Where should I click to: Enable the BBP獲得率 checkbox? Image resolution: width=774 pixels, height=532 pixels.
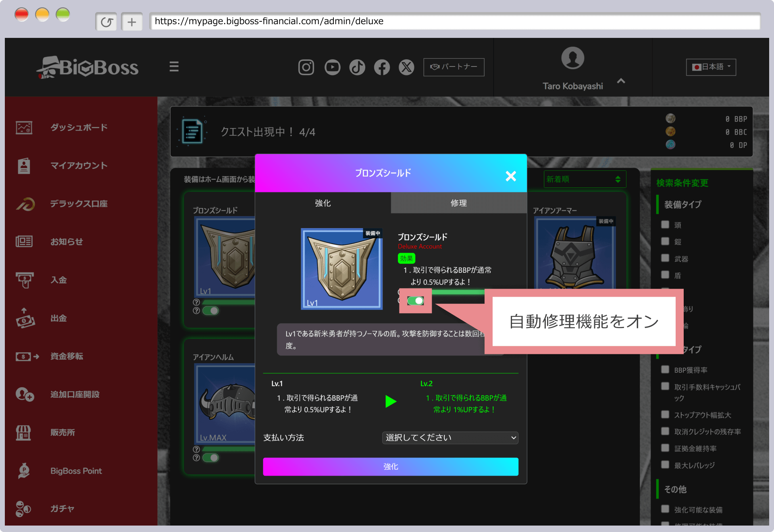(x=665, y=370)
